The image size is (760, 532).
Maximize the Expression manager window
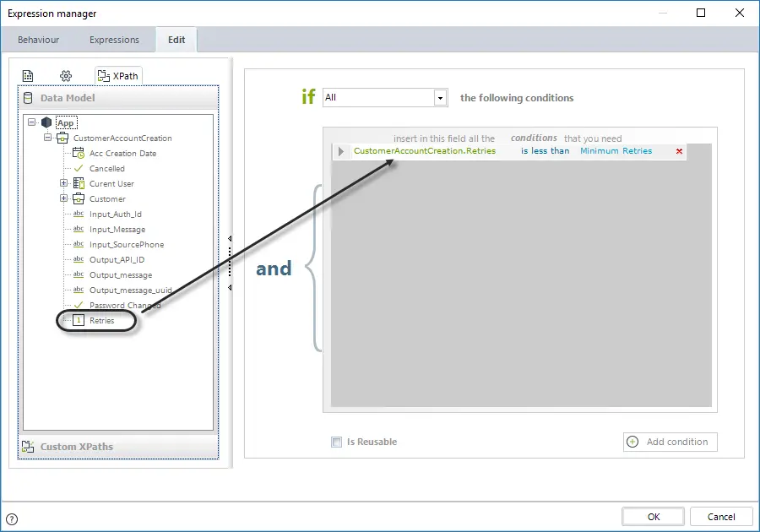coord(701,13)
